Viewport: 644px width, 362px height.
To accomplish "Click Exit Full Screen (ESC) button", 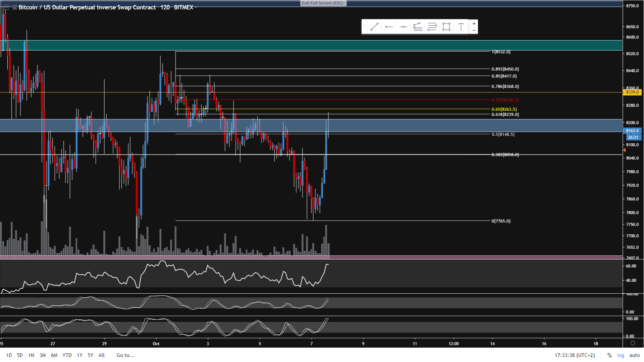I will point(322,3).
